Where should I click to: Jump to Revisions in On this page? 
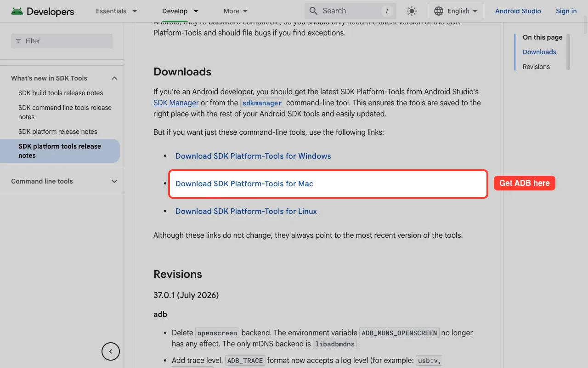[536, 67]
